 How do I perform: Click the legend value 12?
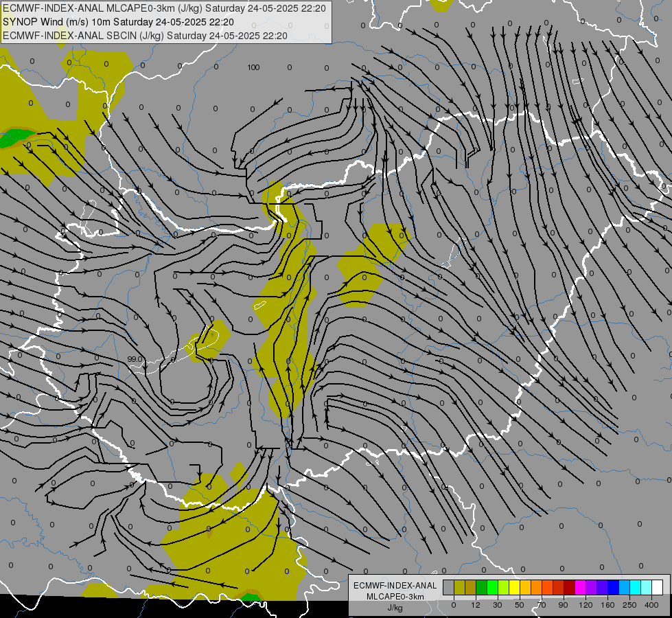click(x=475, y=605)
